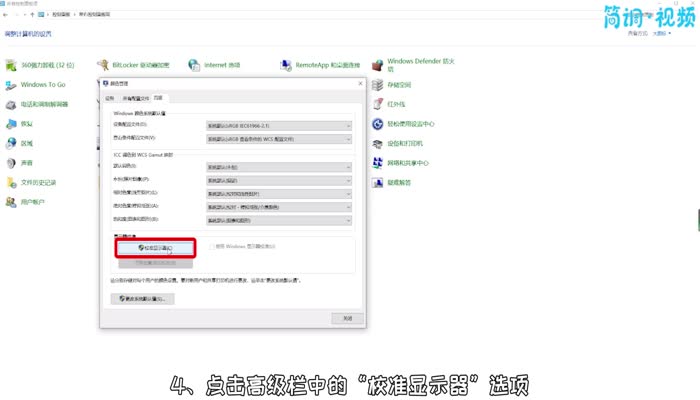Open Windows Defender firewall icon
The height and width of the screenshot is (400, 700).
(x=377, y=65)
